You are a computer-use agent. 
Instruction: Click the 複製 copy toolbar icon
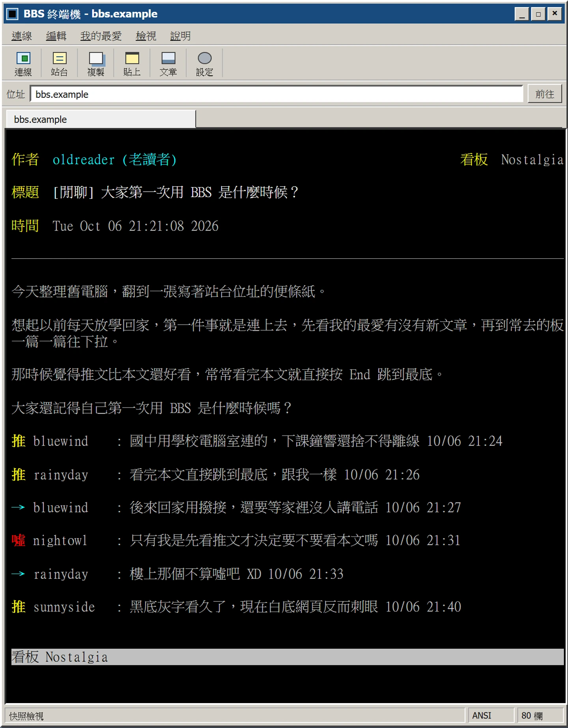[96, 64]
